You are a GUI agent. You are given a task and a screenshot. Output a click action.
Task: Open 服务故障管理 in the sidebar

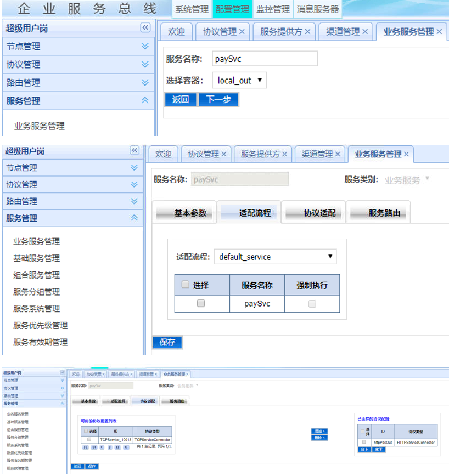18,468
